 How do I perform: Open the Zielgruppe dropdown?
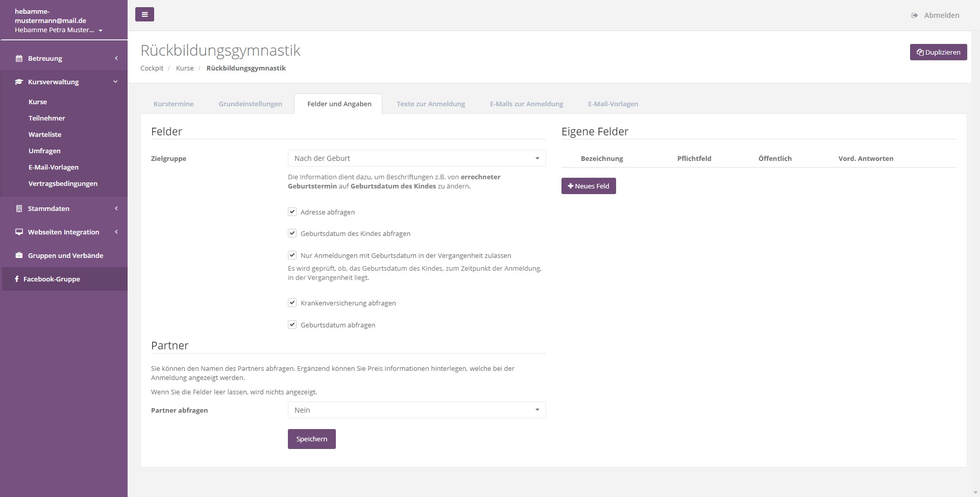416,158
